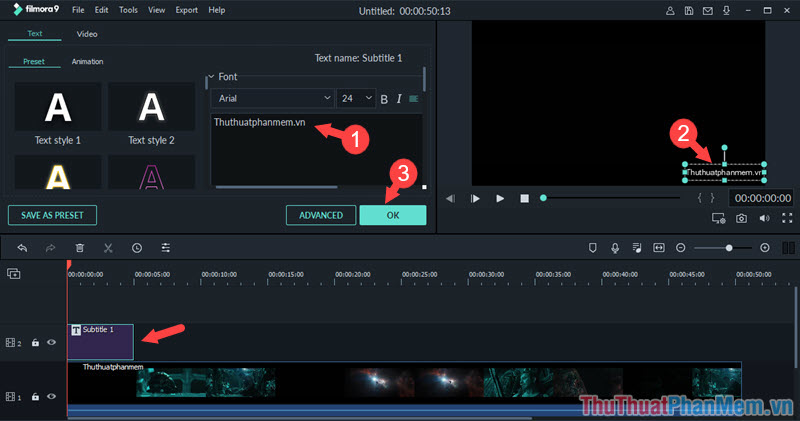This screenshot has width=800, height=421.
Task: Select the Subtitle 1 clip on timeline
Action: tap(101, 342)
